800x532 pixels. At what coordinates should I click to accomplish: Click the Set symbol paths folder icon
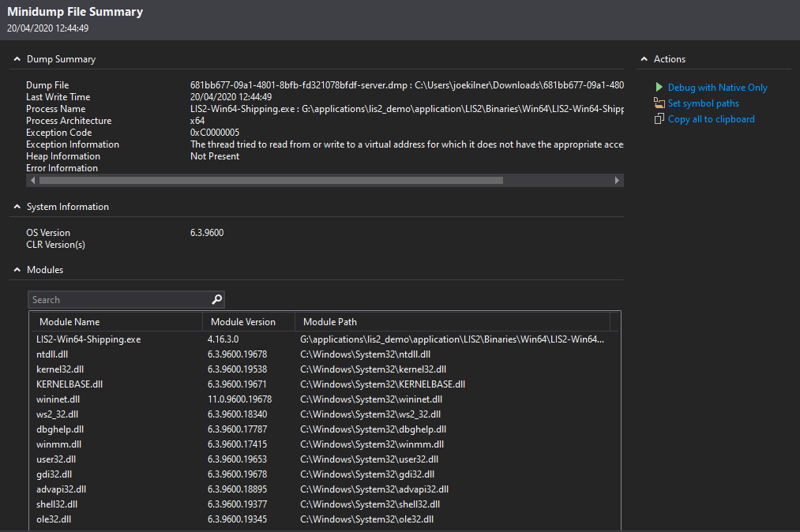click(659, 103)
